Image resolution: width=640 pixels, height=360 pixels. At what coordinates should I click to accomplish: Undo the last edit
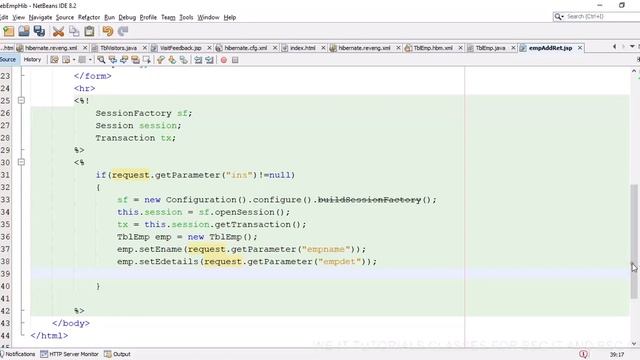[108, 31]
